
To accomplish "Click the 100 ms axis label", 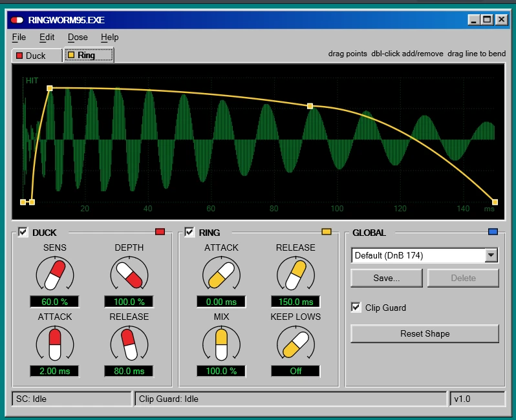I will (x=337, y=209).
